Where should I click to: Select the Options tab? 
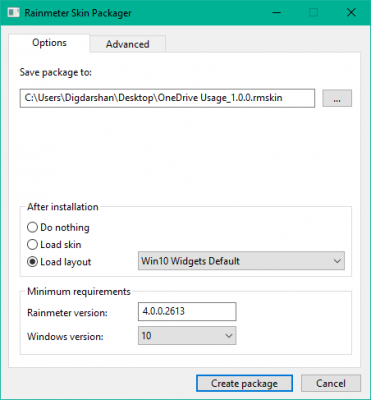49,43
